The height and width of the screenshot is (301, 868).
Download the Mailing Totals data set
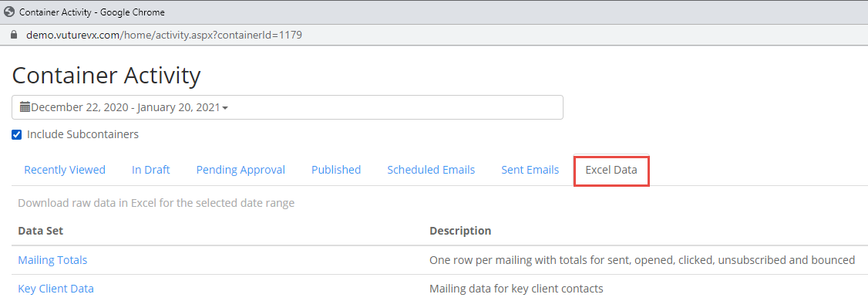coord(52,259)
